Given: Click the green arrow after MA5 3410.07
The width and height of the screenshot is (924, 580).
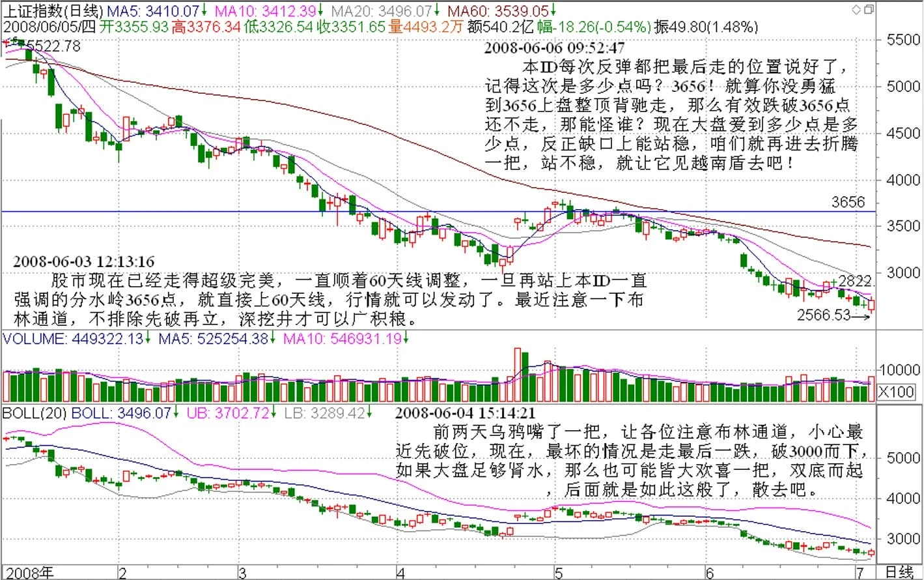Looking at the screenshot, I should point(204,10).
